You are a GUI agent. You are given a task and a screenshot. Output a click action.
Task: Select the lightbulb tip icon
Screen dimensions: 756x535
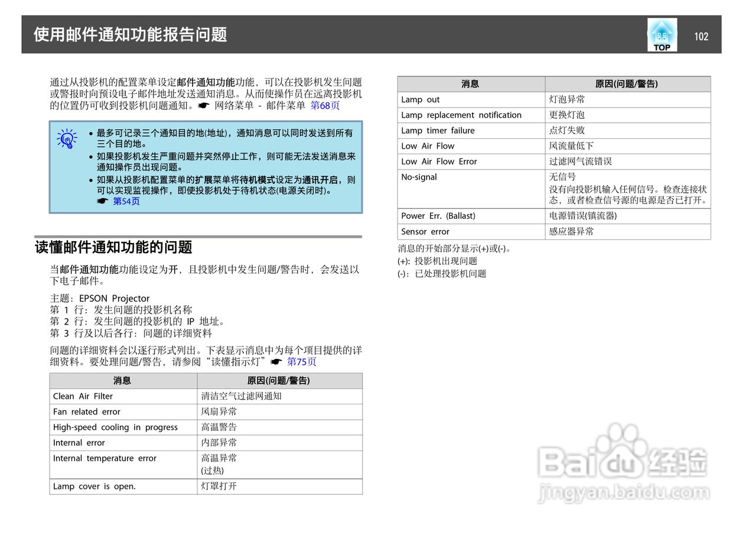click(67, 139)
